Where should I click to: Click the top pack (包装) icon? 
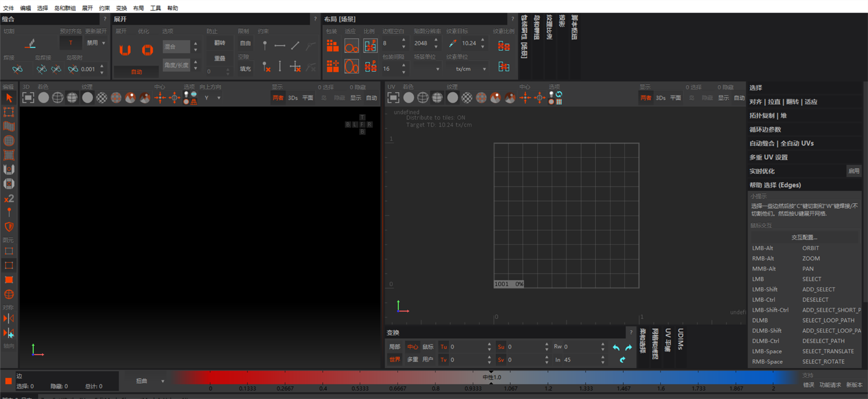pyautogui.click(x=332, y=46)
